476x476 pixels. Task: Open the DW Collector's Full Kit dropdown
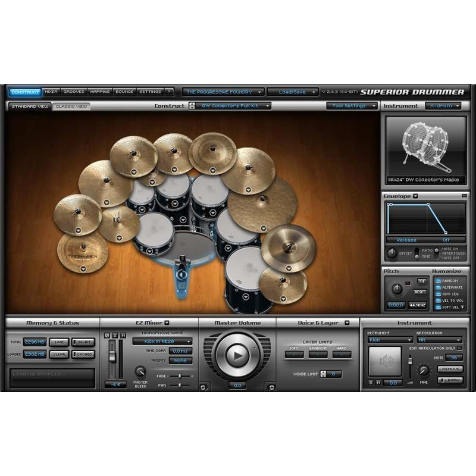click(x=233, y=106)
